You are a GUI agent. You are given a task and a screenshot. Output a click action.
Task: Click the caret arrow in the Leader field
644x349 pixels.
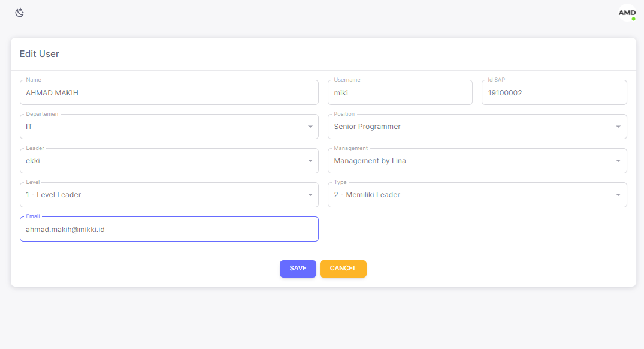pyautogui.click(x=310, y=161)
